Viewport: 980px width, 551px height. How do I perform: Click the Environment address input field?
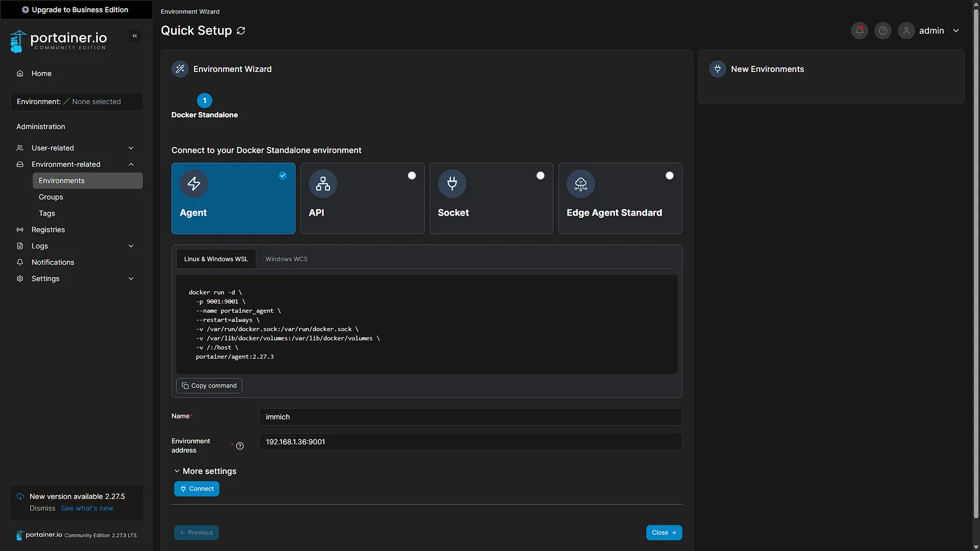pos(471,442)
